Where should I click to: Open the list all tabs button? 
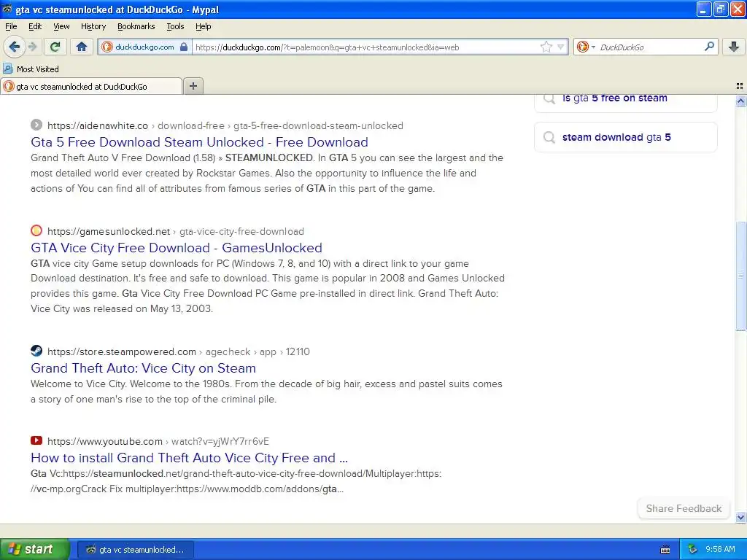pos(740,86)
